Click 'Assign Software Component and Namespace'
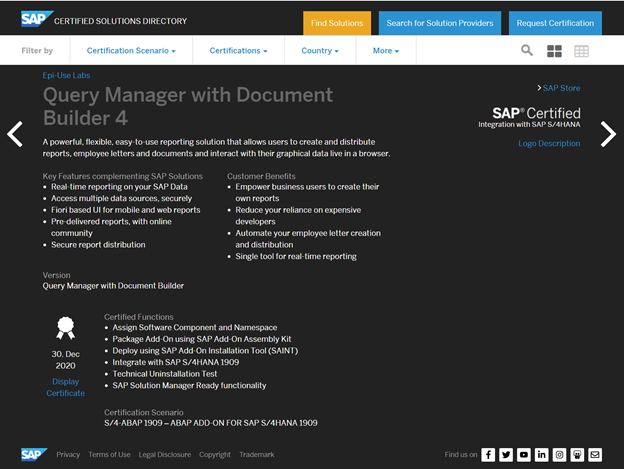The image size is (624, 469). (x=195, y=327)
